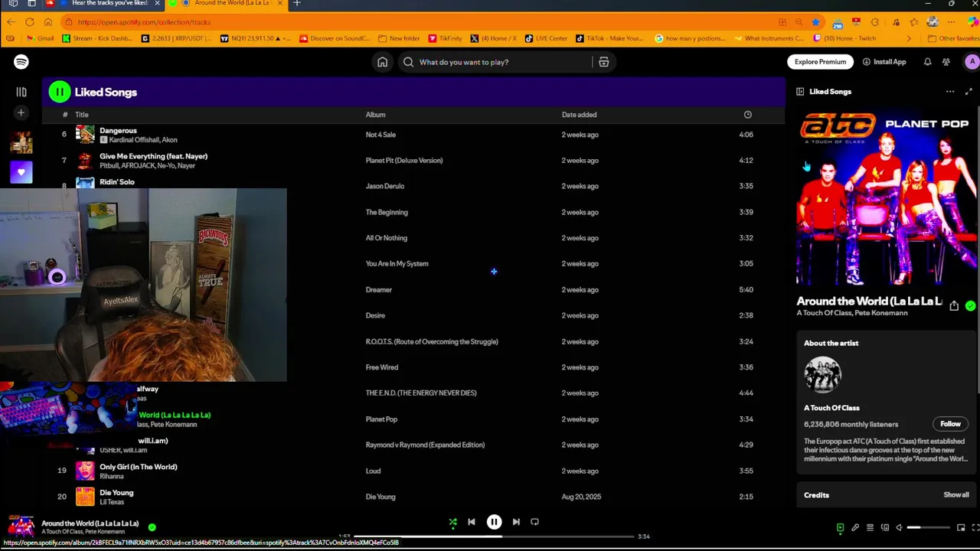Click Show all credits
The height and width of the screenshot is (551, 980).
click(955, 495)
